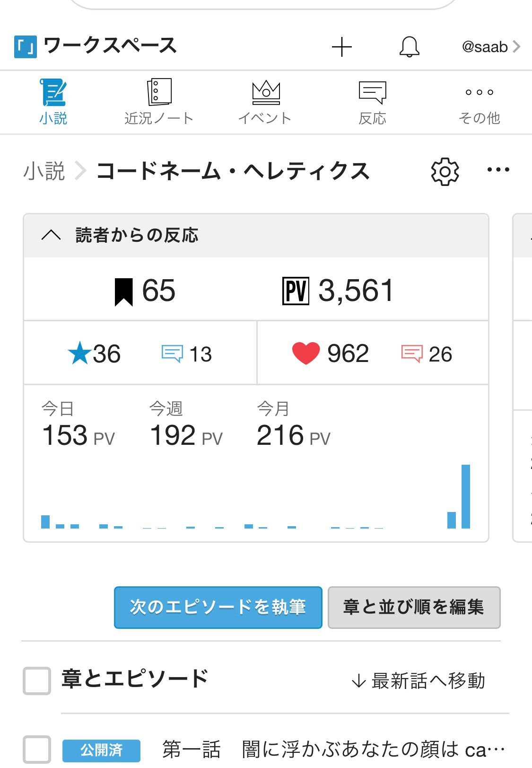Click the Workspace logo icon
The width and height of the screenshot is (532, 768).
coord(26,47)
